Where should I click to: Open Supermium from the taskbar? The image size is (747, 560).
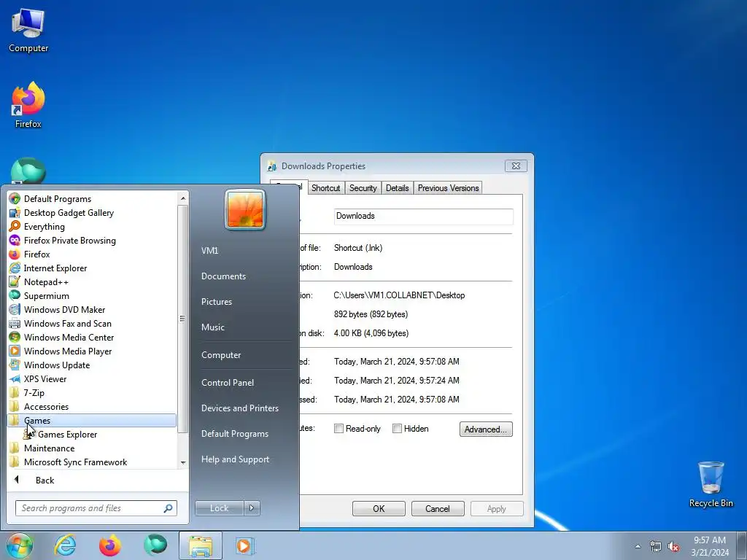coord(155,545)
